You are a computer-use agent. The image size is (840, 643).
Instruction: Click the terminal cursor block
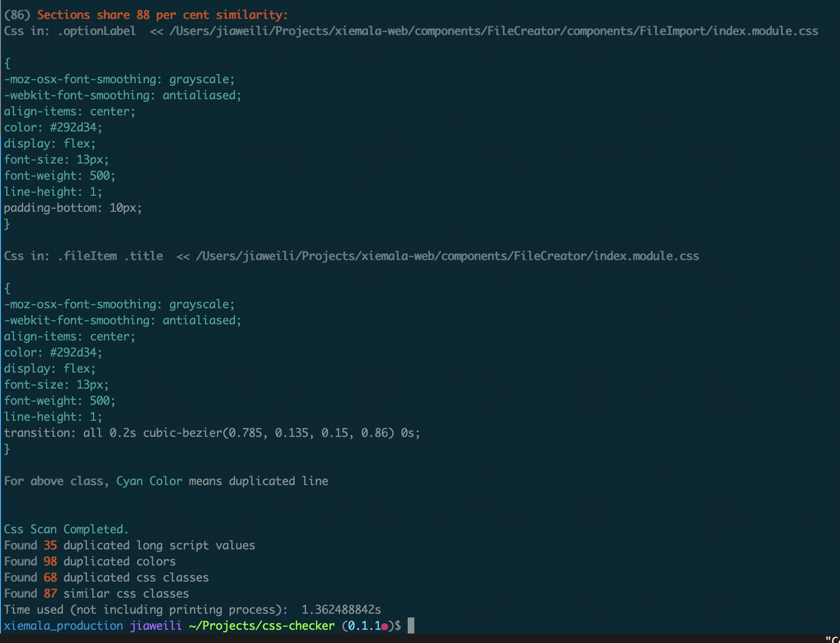[410, 625]
